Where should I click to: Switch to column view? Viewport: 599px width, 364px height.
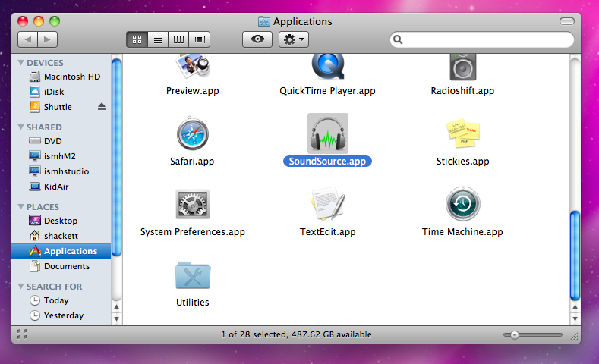178,39
